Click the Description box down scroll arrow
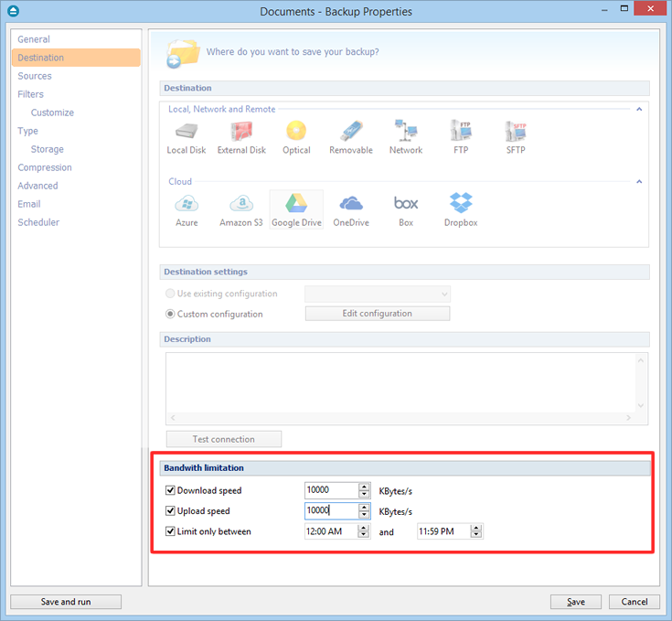Viewport: 672px width, 621px height. [641, 405]
